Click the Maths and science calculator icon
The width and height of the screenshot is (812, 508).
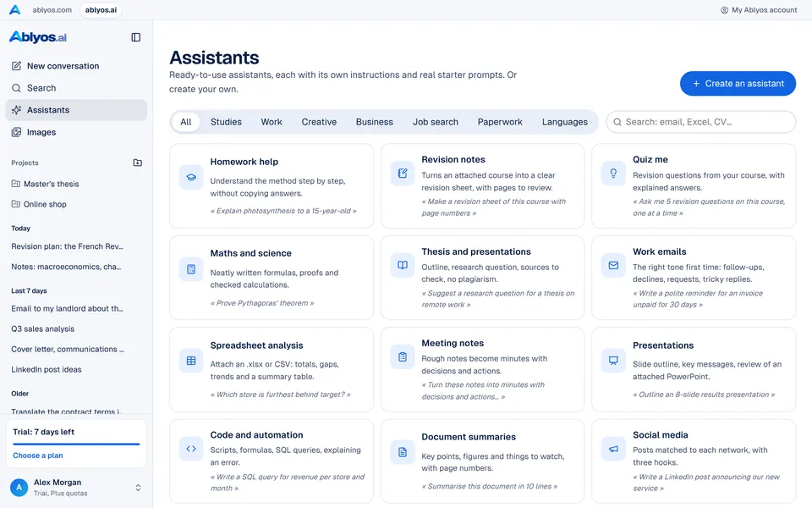[191, 269]
